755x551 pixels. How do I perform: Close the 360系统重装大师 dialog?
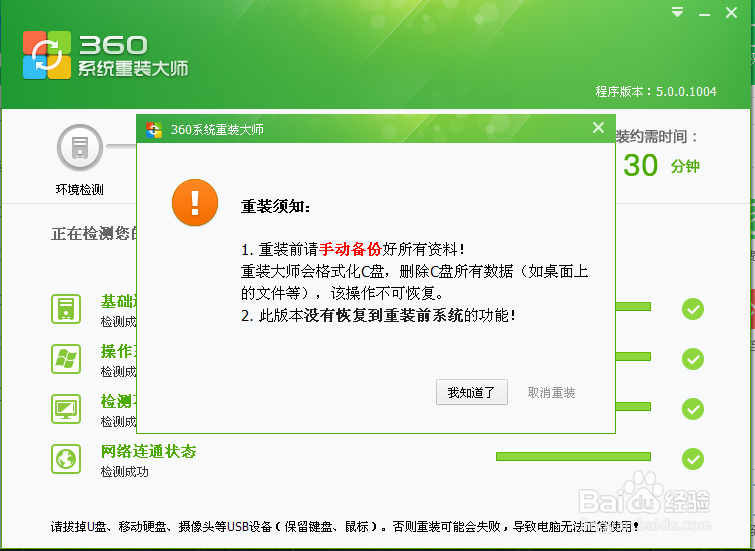pos(598,128)
